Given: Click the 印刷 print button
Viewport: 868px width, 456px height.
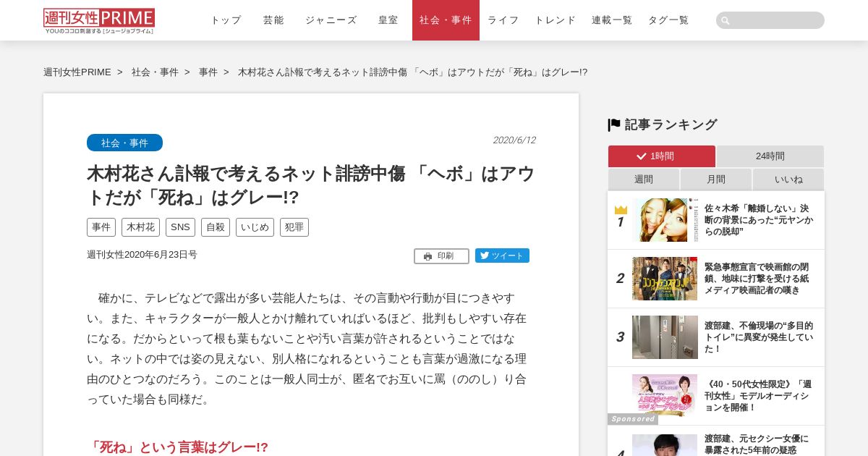Looking at the screenshot, I should click(x=441, y=256).
